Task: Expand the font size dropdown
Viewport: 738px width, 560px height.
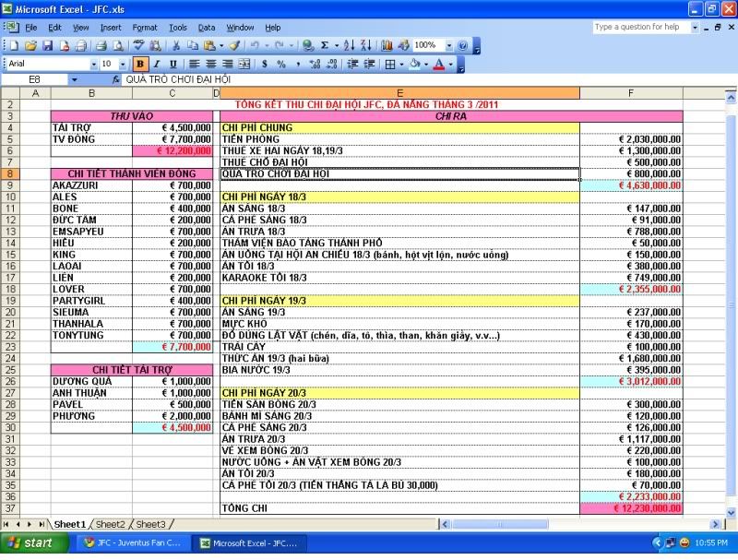Action: click(124, 64)
